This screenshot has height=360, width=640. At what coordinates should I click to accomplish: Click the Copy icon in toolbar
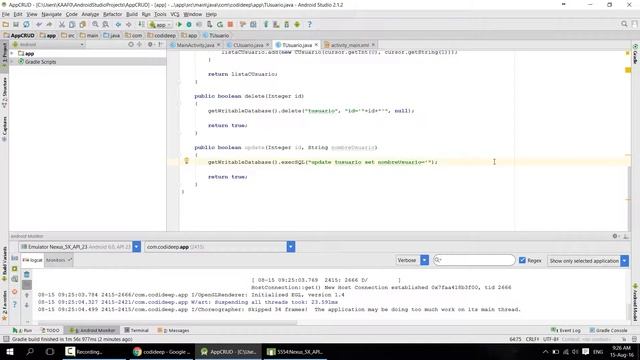tap(72, 24)
